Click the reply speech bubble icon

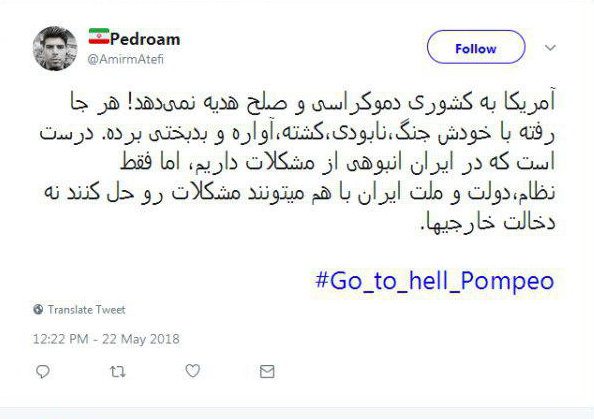point(42,372)
